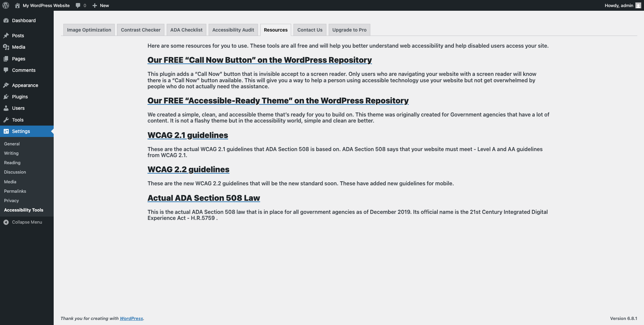Screen dimensions: 644x325
Task: Open the comments bubble icon in admin bar
Action: click(78, 5)
